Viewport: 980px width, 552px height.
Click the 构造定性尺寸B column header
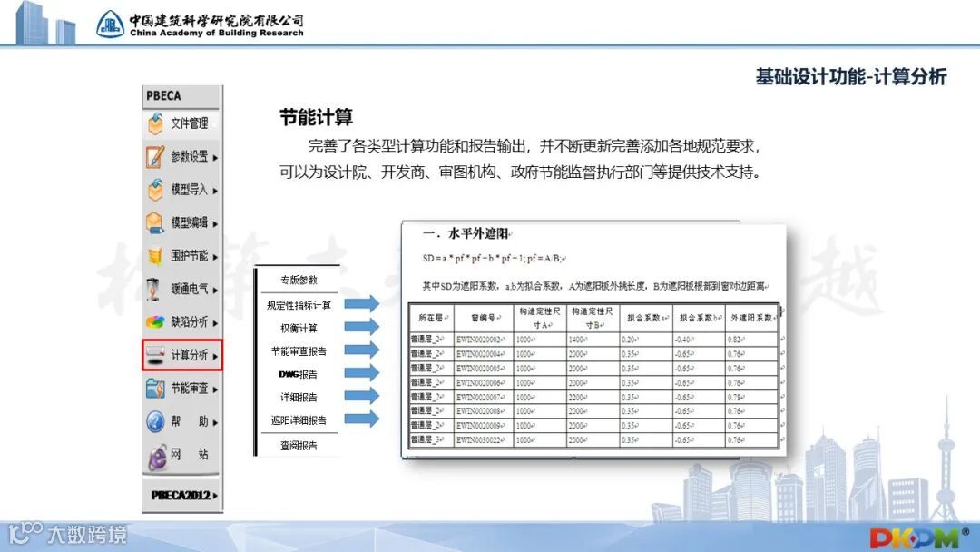pyautogui.click(x=593, y=318)
